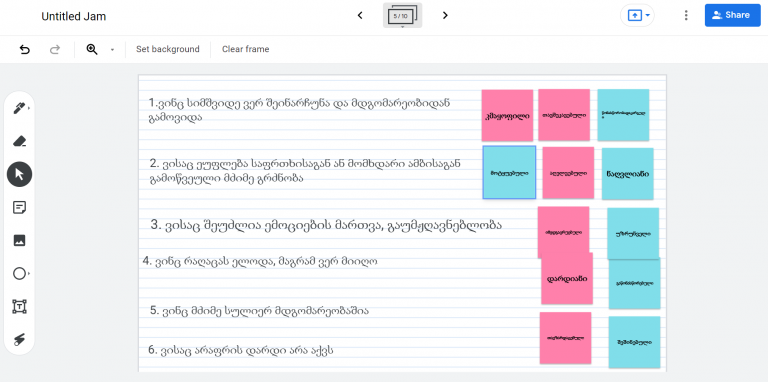Screen dimensions: 768x382
Task: Click sentence 5 'ვინც მძიმე სულიერ მდგომარეობაშია'
Action: (266, 310)
